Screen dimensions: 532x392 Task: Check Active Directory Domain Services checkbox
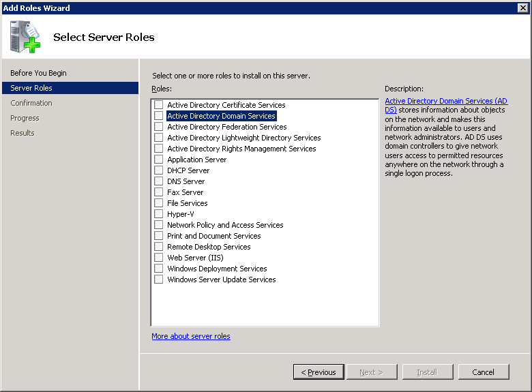[x=158, y=116]
